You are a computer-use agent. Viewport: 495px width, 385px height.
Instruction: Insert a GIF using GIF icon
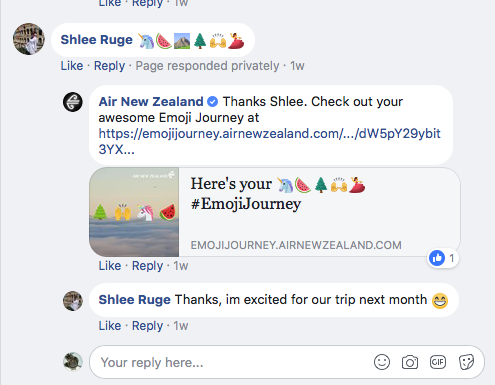point(438,362)
